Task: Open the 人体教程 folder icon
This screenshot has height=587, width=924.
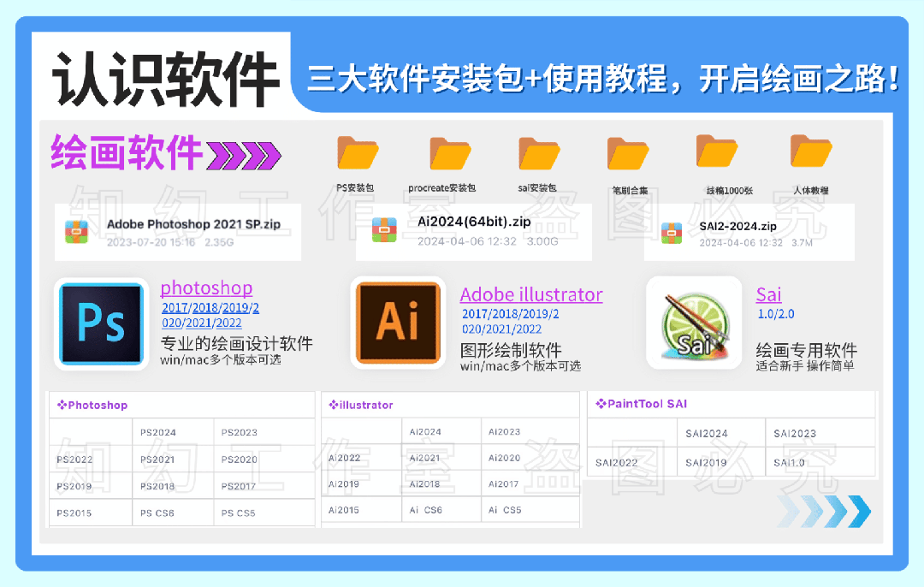Action: tap(811, 151)
